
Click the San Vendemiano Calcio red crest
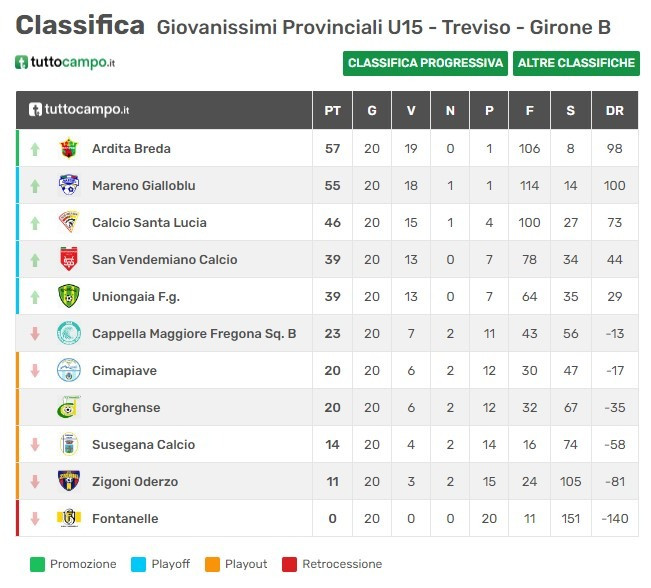68,260
